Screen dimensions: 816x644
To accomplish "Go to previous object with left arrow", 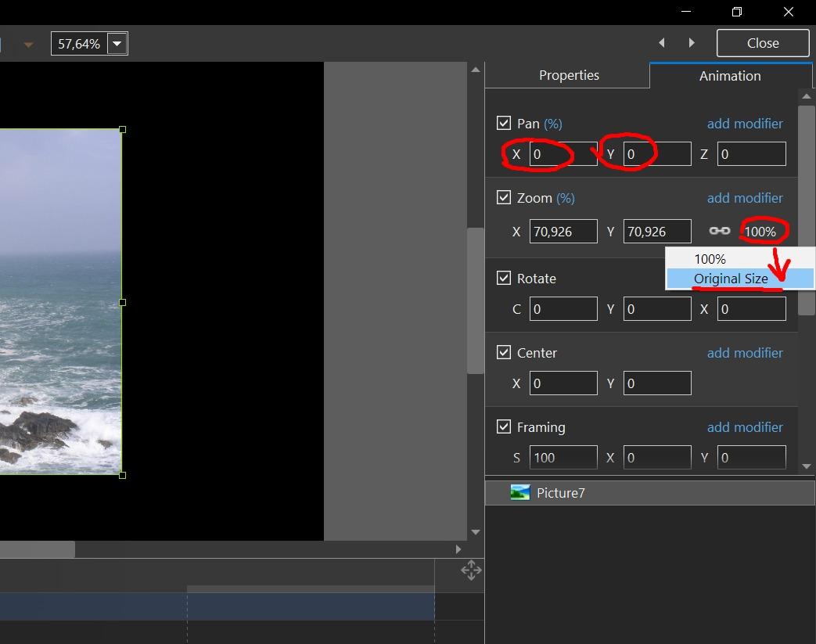I will 662,43.
